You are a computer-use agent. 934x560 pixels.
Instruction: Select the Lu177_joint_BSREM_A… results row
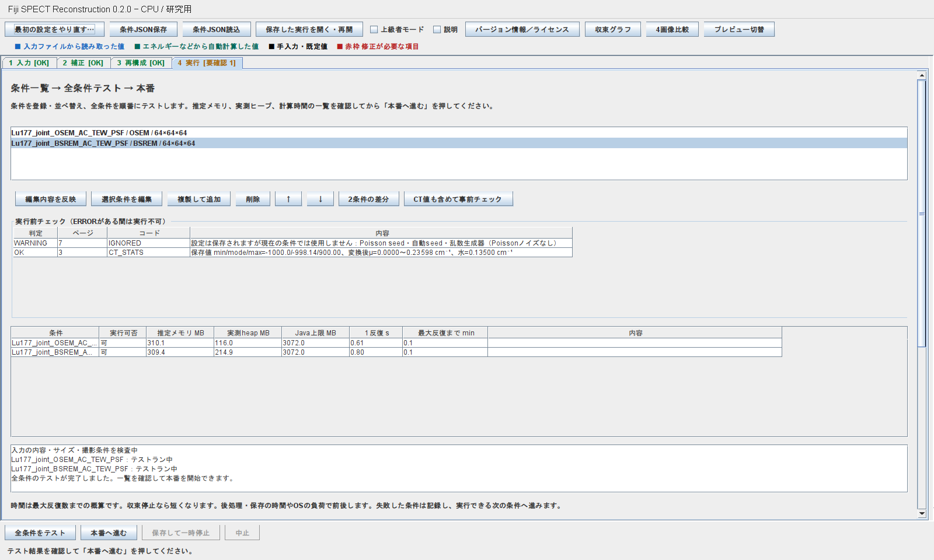pos(396,352)
